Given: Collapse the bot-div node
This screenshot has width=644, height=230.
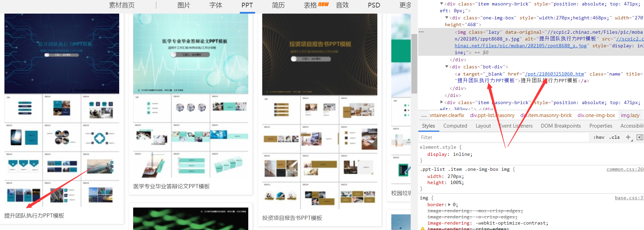Looking at the screenshot, I should point(447,67).
